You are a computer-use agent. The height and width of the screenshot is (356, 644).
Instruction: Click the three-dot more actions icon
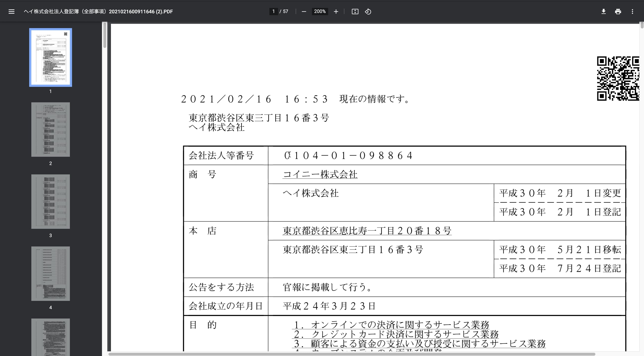[632, 12]
